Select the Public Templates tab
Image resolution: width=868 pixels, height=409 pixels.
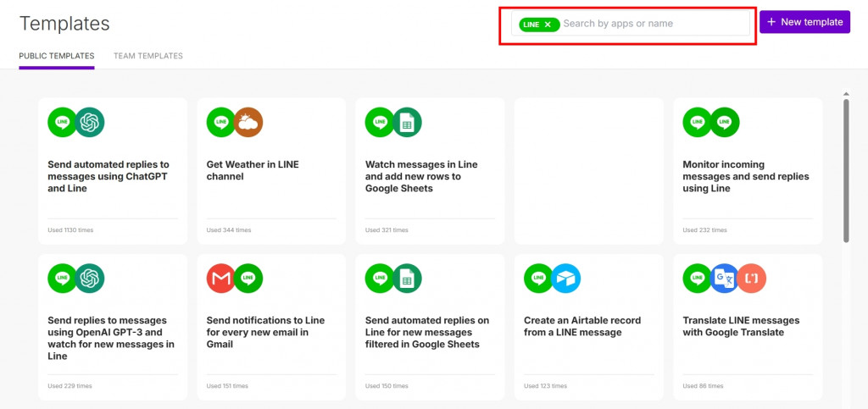57,56
